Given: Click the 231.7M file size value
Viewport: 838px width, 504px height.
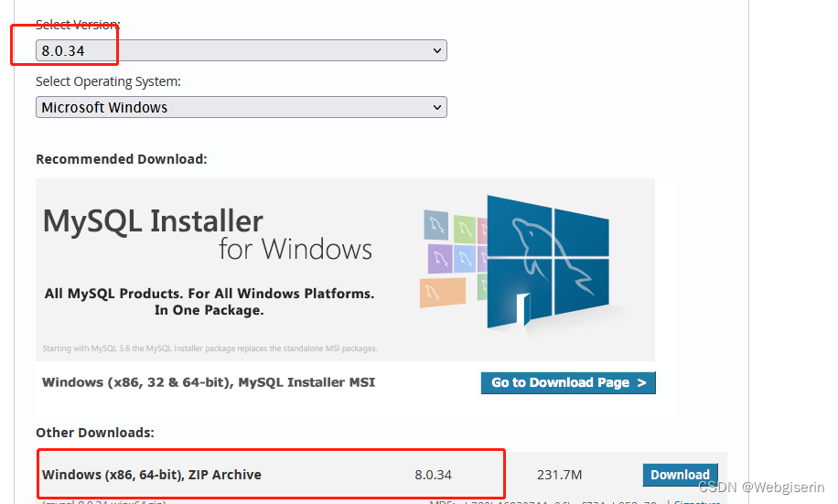Looking at the screenshot, I should point(559,475).
